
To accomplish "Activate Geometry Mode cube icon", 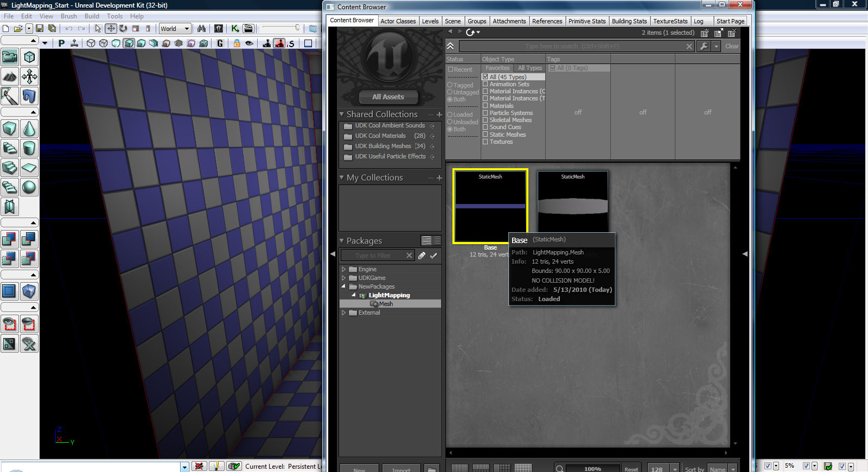I will tap(29, 57).
